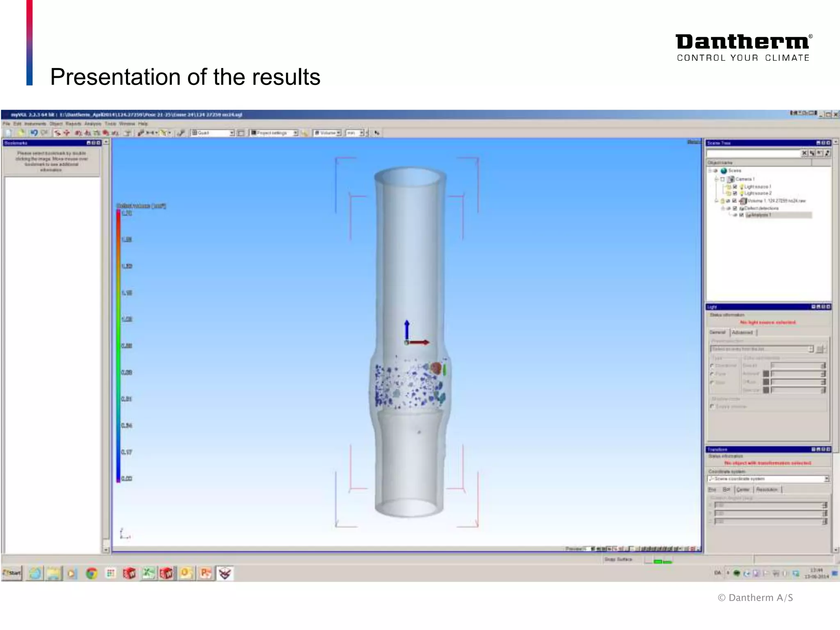Click the Ambient color swatch
This screenshot has width=840, height=630.
pos(766,374)
